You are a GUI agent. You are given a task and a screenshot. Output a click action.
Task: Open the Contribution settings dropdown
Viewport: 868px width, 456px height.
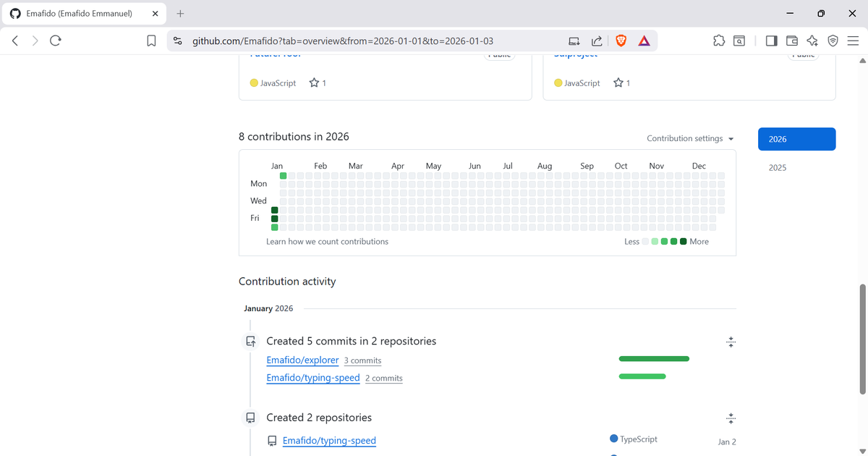(690, 138)
